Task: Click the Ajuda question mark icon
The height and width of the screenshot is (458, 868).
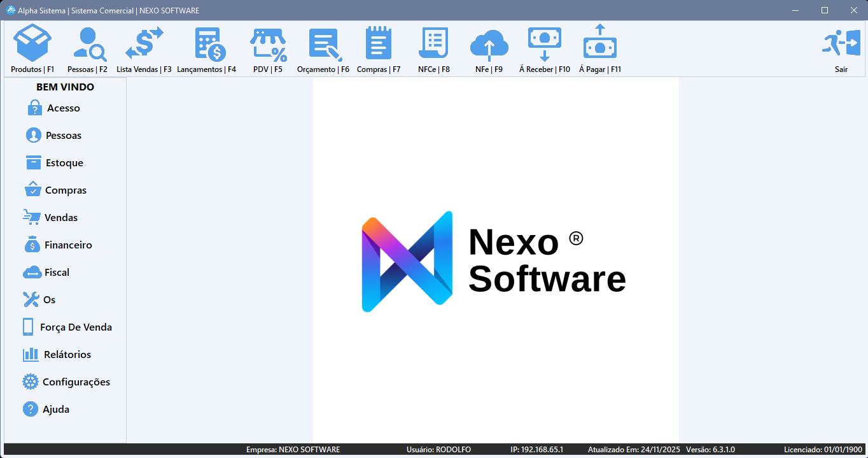Action: (31, 409)
